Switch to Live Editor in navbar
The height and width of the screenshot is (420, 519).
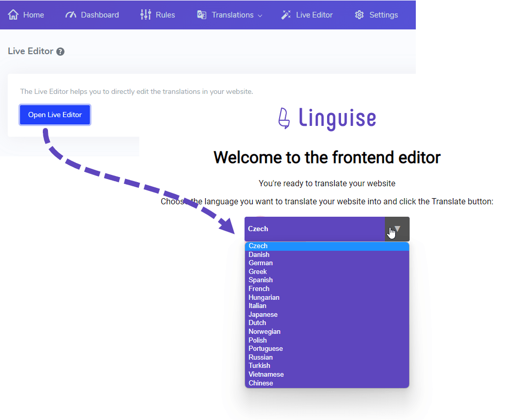coord(307,15)
